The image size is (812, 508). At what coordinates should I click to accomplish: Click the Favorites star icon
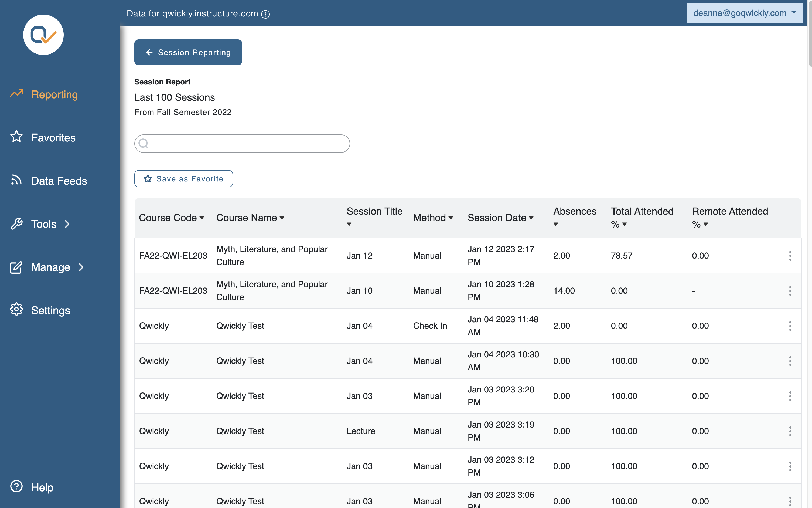click(16, 137)
